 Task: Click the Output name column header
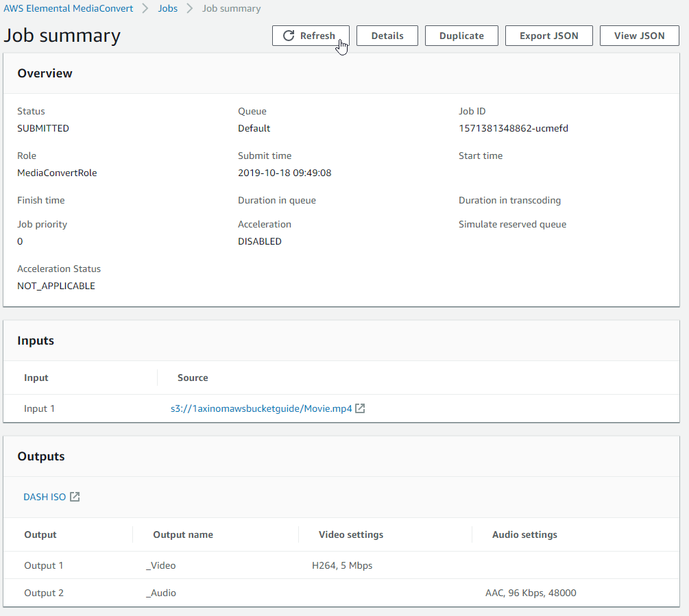(x=183, y=534)
